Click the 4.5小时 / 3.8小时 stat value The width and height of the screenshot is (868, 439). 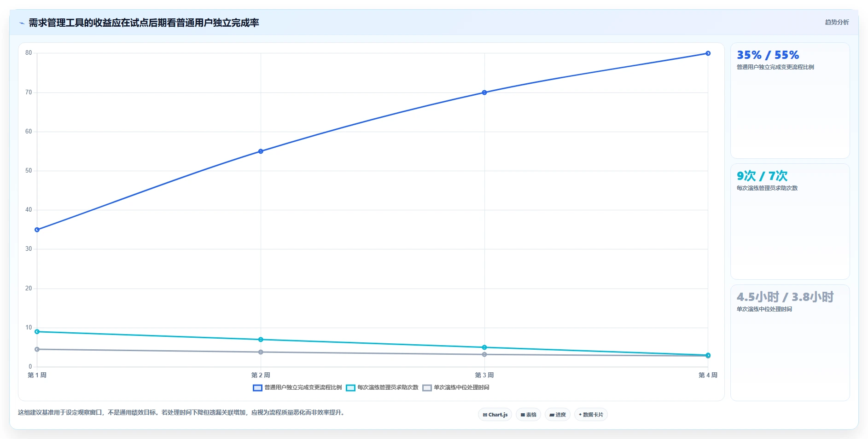[785, 297]
